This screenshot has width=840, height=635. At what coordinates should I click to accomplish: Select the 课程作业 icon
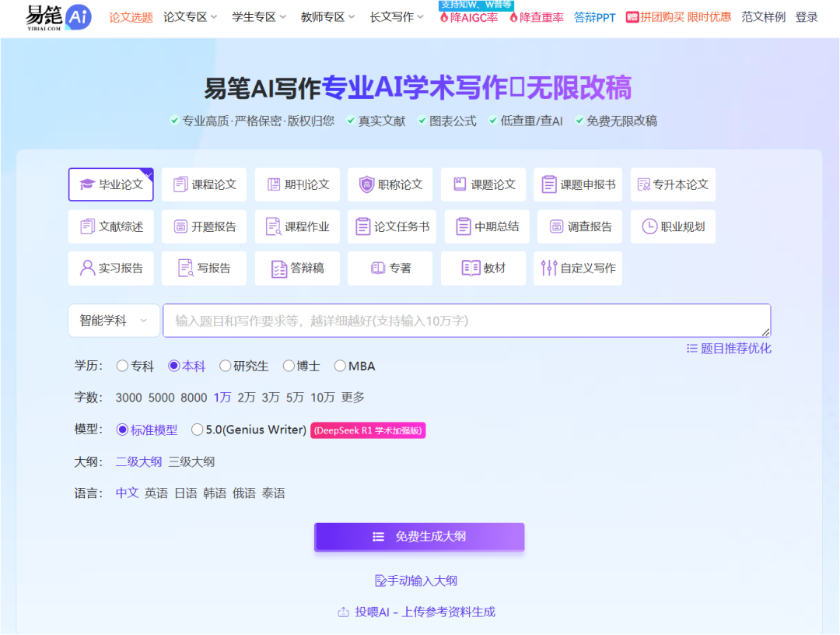point(273,226)
